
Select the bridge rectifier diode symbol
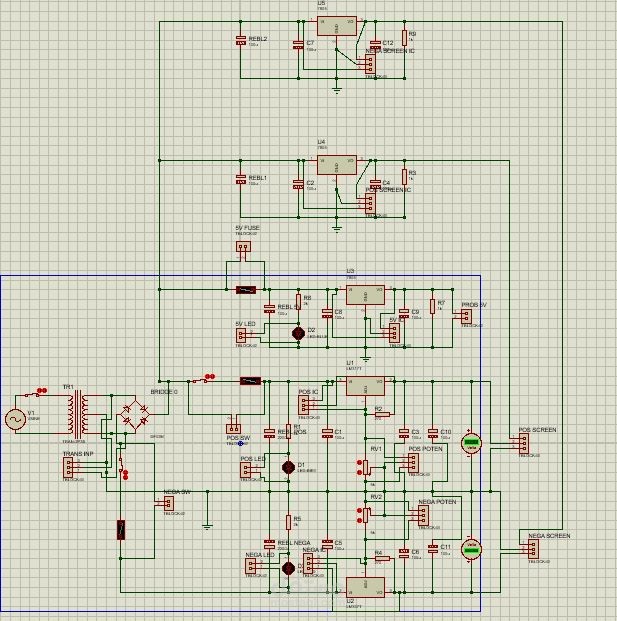(135, 415)
